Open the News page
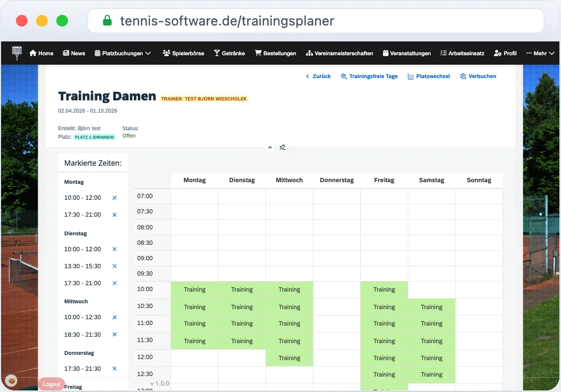Screen dimensions: 561x392 tap(74, 53)
